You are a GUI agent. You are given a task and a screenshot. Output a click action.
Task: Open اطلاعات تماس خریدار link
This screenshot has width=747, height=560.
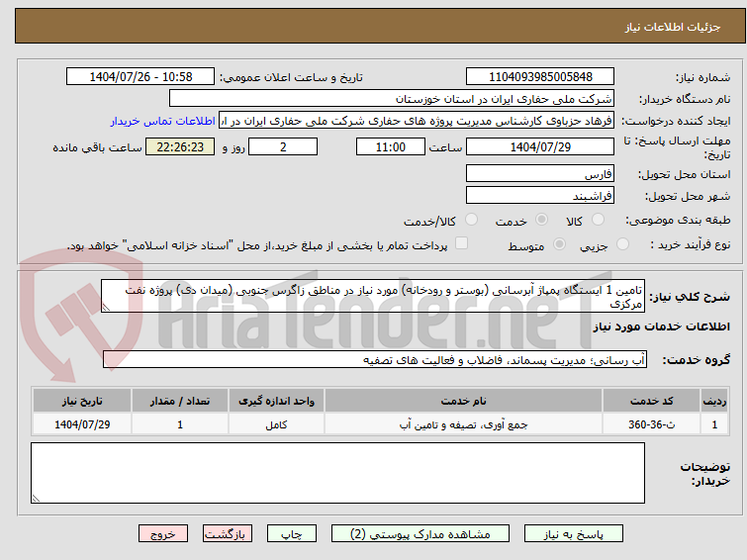[x=163, y=121]
